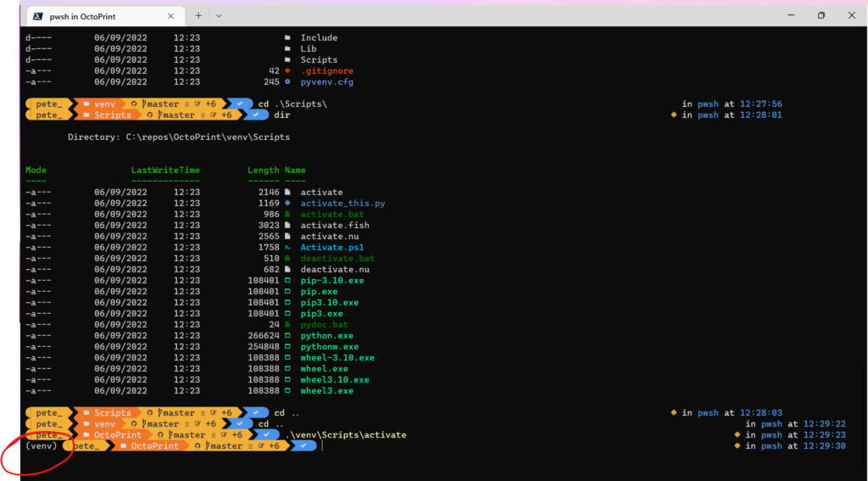The height and width of the screenshot is (481, 868).
Task: Select the pwsh in OctoPrint tab
Action: coord(105,16)
